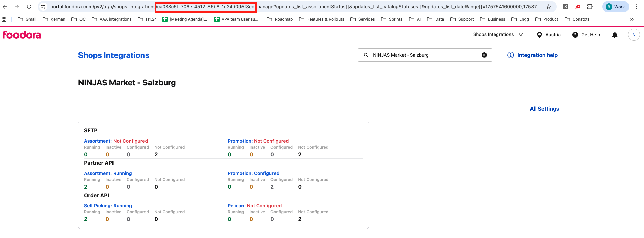The width and height of the screenshot is (644, 238).
Task: Open the Roadmap bookmark folder
Action: pyautogui.click(x=280, y=19)
